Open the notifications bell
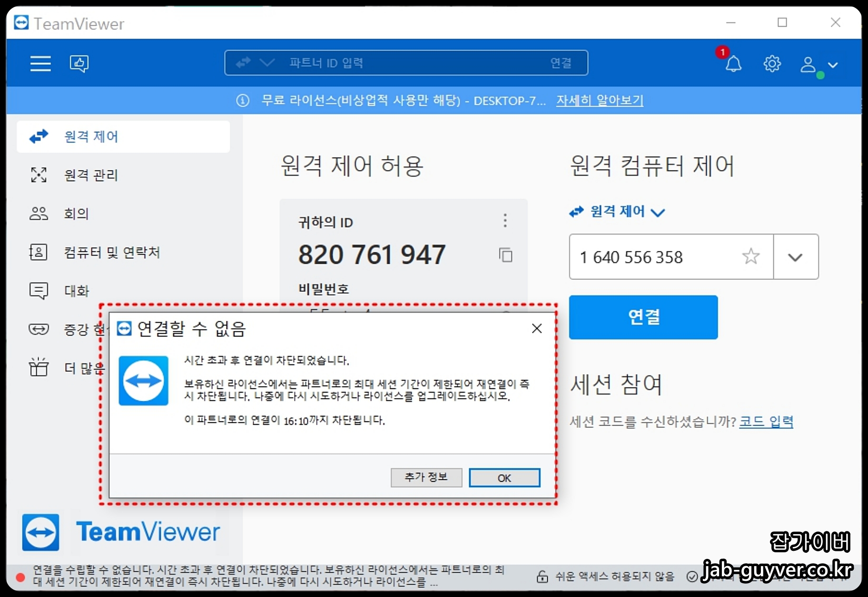Viewport: 868px width, 597px height. pos(733,63)
